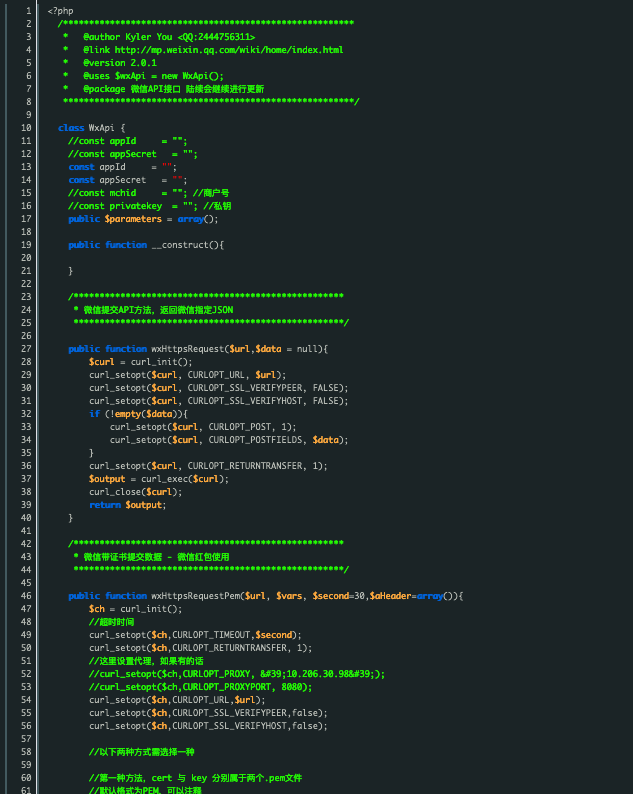
Task: Click line number 22 in the gutter
Action: coord(26,284)
